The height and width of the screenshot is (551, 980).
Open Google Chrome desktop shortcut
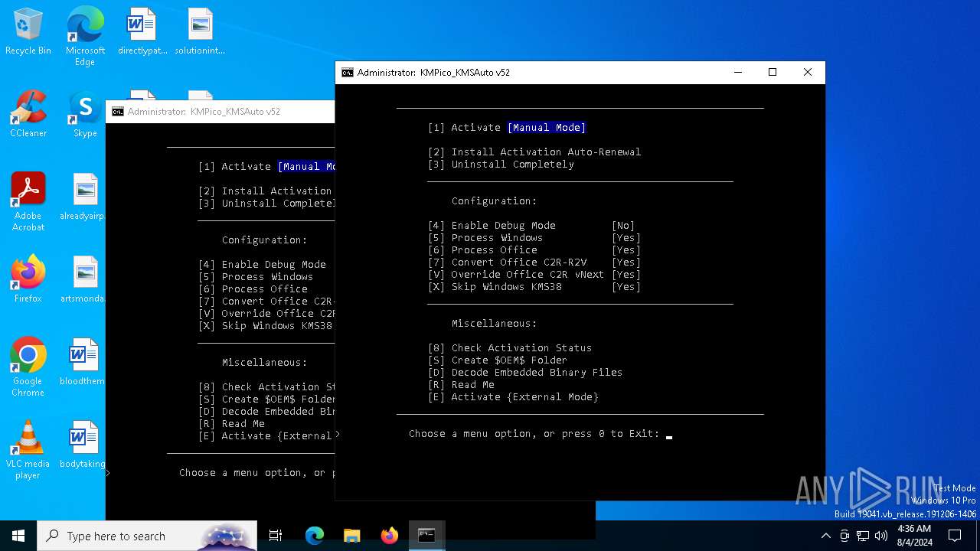coord(28,367)
